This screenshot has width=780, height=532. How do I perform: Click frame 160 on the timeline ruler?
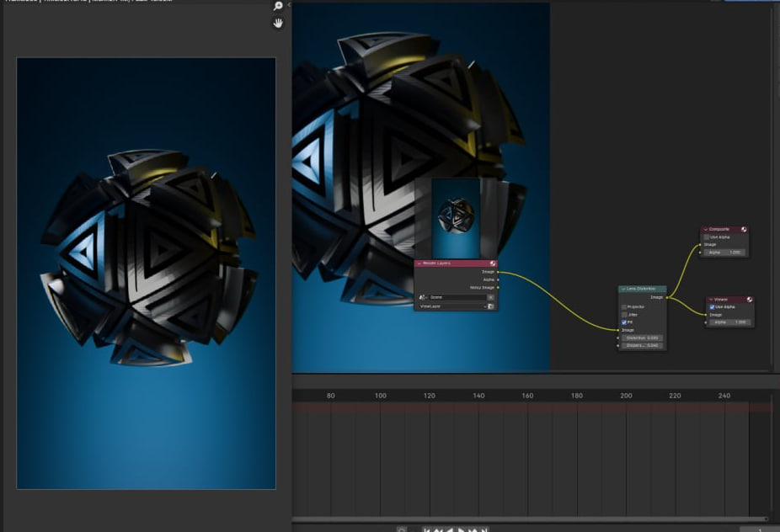coord(527,396)
